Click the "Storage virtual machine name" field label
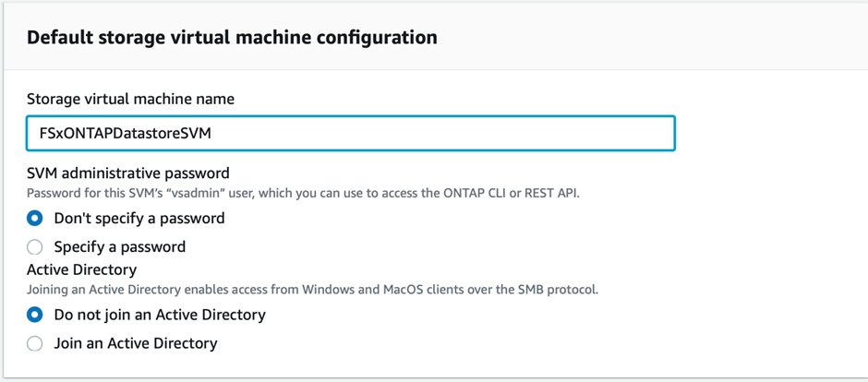868x382 pixels. point(130,99)
